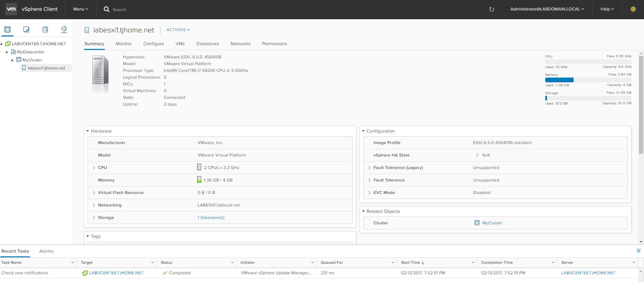Open Networking inventory view icon
644x282 pixels.
tap(64, 29)
